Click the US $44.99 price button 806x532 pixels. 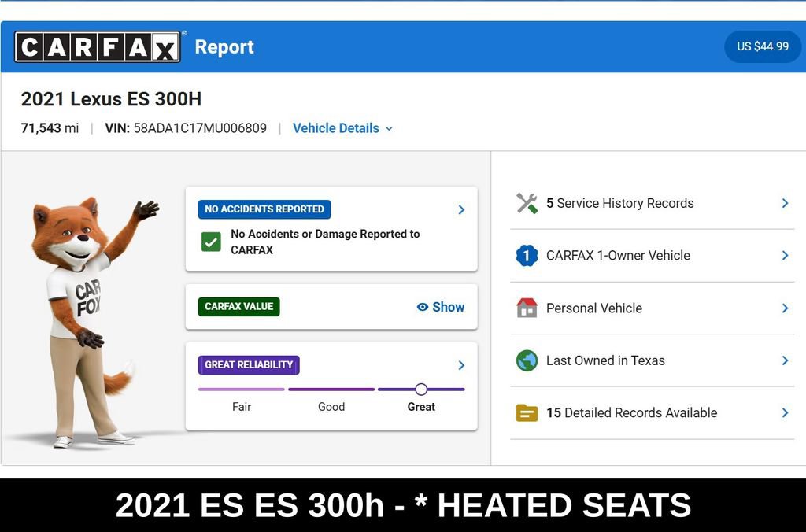(763, 46)
